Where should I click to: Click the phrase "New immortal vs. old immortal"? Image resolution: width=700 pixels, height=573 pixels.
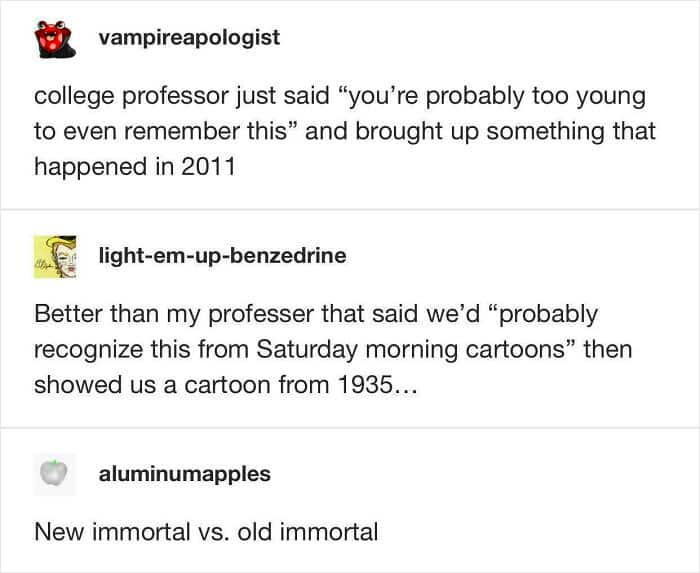tap(206, 532)
